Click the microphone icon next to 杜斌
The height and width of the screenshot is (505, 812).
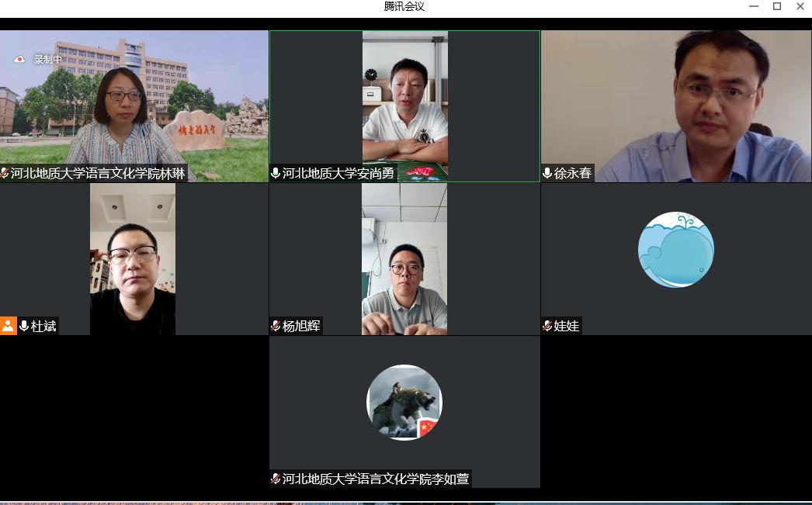(24, 326)
